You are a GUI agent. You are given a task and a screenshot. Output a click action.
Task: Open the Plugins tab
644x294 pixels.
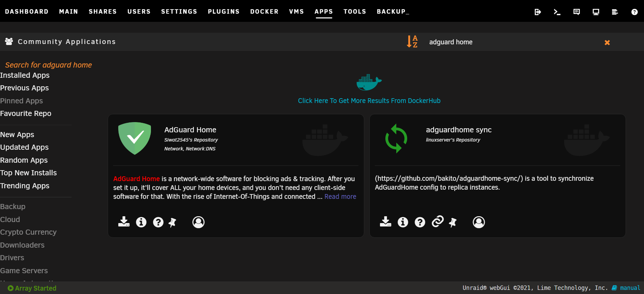(224, 12)
